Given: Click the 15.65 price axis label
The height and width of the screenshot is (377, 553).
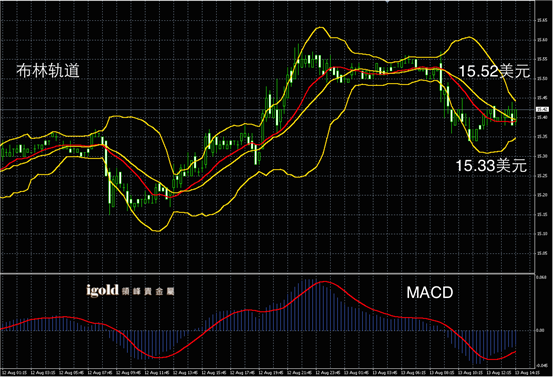Looking at the screenshot, I should (542, 20).
